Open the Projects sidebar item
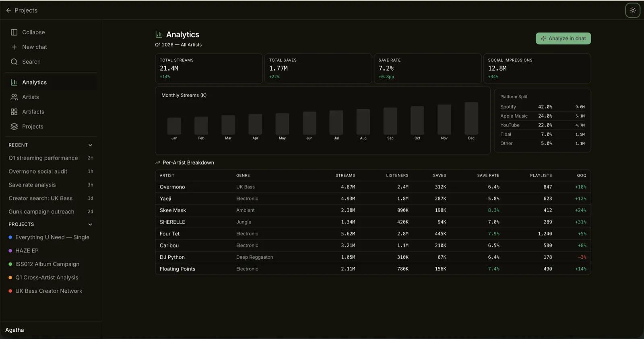The image size is (644, 339). (x=51, y=127)
